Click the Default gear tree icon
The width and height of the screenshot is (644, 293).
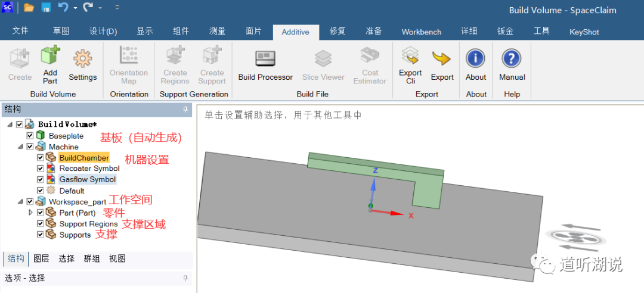click(x=51, y=191)
